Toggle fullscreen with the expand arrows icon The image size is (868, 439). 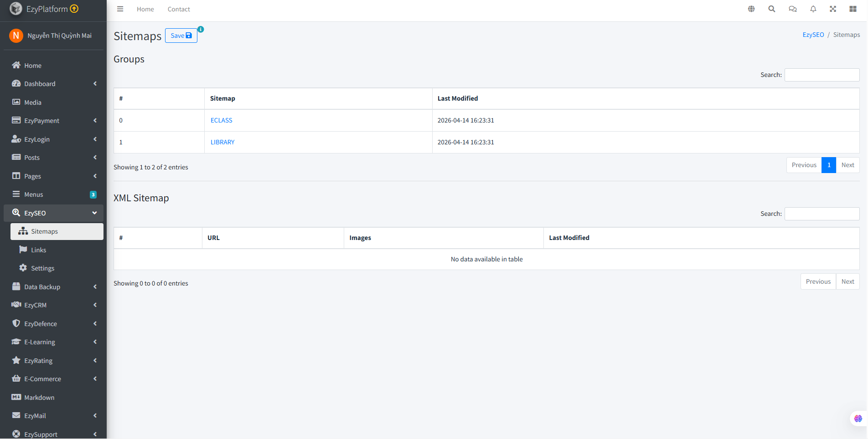click(833, 9)
